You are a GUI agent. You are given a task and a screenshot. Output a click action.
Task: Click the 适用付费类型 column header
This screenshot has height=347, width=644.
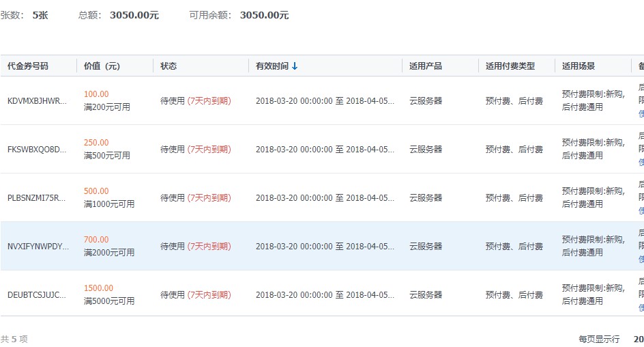510,66
